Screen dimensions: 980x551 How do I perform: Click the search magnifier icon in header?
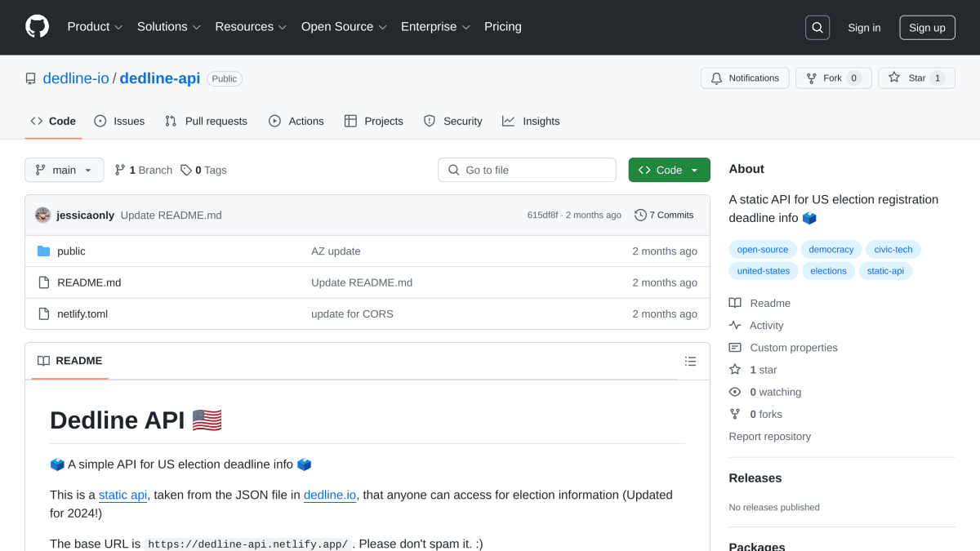coord(817,28)
